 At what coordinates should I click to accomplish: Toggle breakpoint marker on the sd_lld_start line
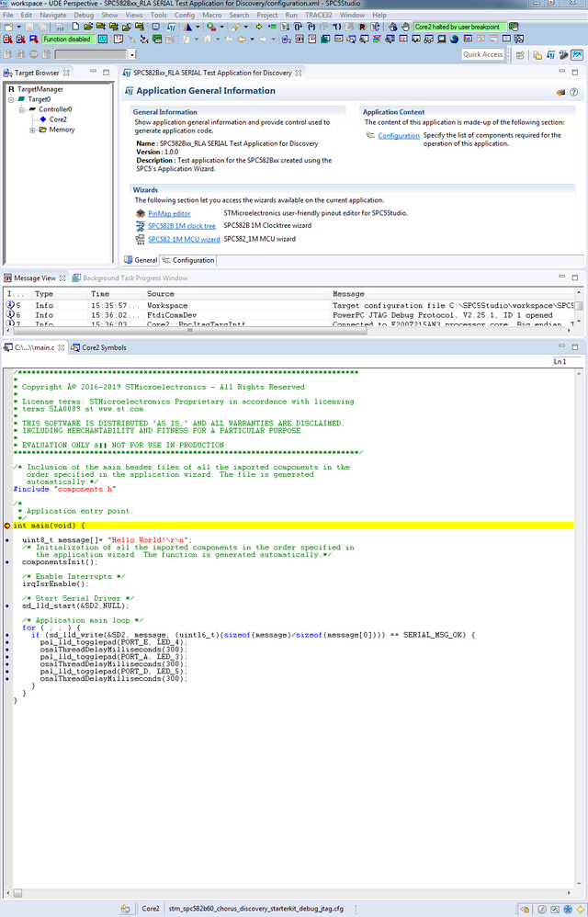(7, 606)
